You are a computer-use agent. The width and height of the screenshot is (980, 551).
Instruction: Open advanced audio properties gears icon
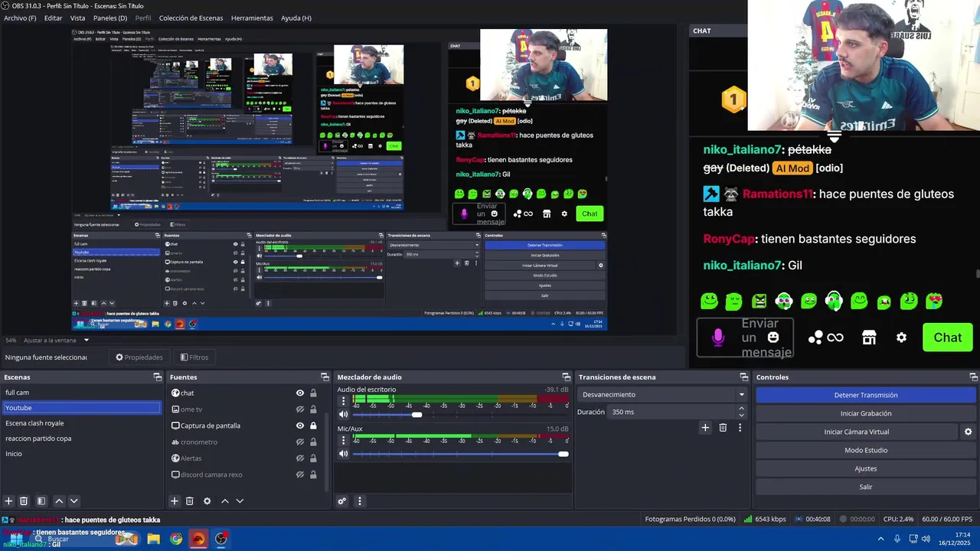(x=342, y=501)
